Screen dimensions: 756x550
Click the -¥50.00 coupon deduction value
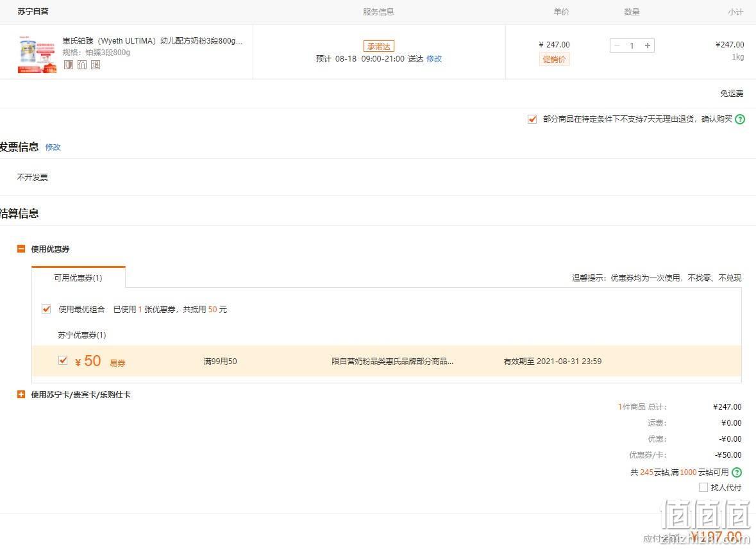click(728, 454)
